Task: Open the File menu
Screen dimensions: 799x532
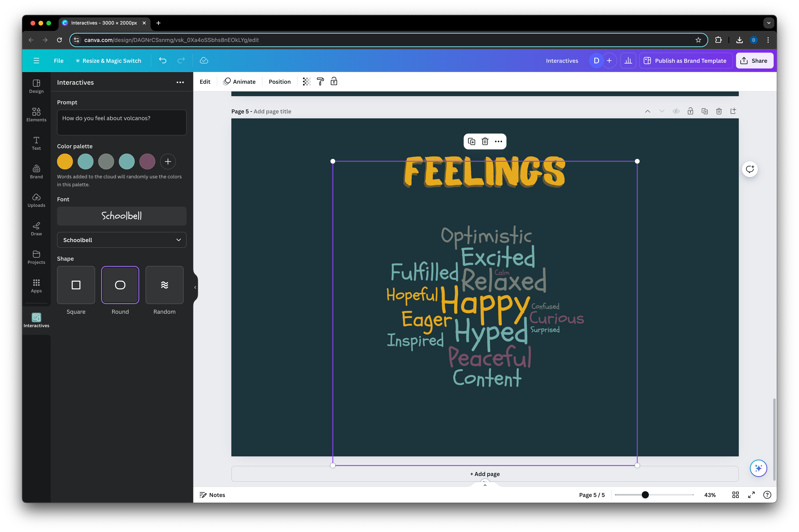Action: pyautogui.click(x=58, y=61)
